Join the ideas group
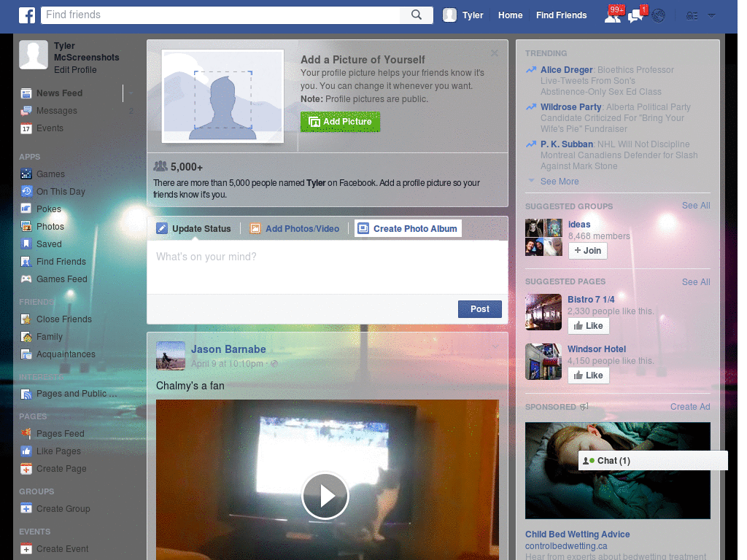 (587, 251)
